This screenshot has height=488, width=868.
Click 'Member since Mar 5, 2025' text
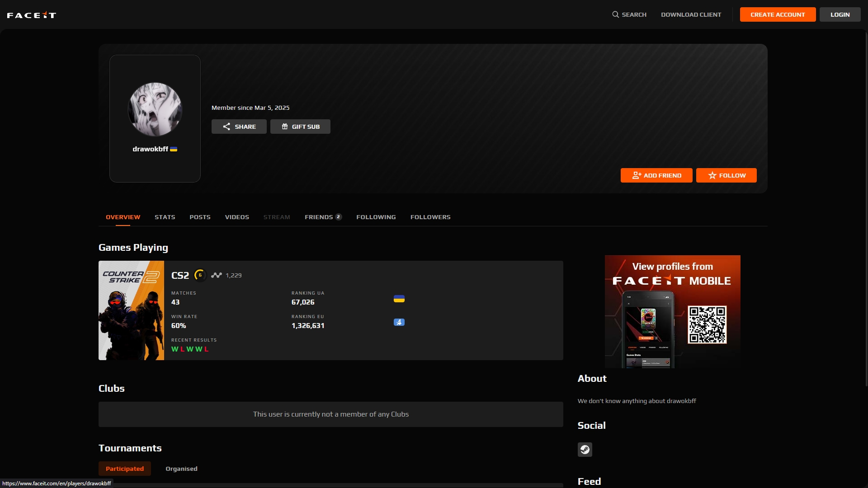[x=250, y=108]
